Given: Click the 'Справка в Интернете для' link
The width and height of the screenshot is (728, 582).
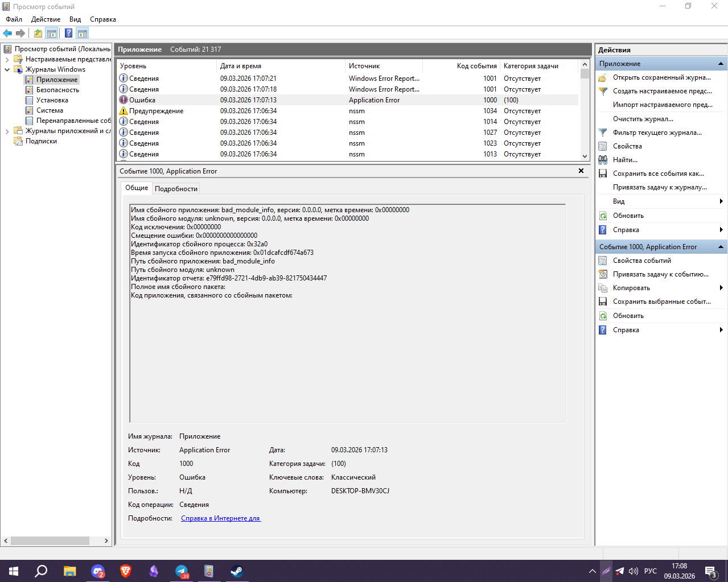Looking at the screenshot, I should [x=220, y=518].
